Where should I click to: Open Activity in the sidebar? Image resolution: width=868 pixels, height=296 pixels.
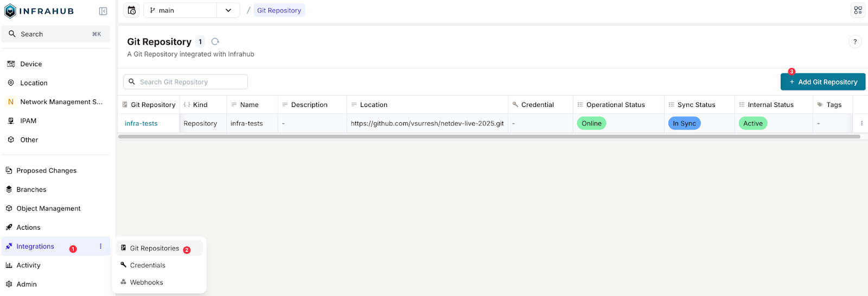56,266
